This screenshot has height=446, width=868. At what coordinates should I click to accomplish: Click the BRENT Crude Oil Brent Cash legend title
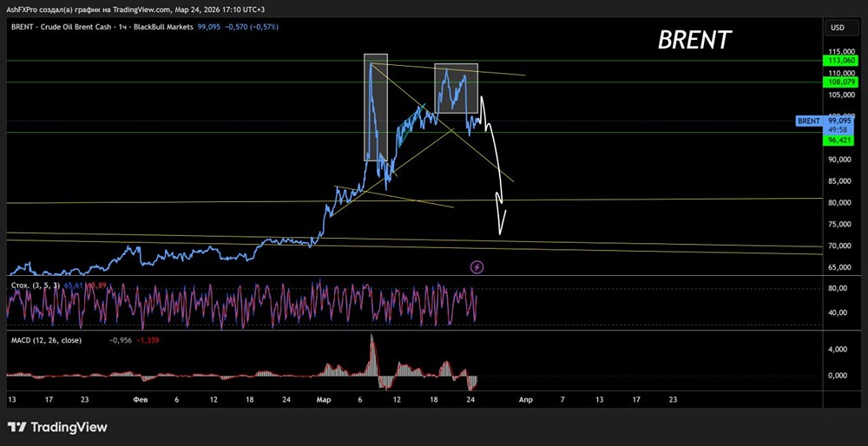click(x=102, y=27)
